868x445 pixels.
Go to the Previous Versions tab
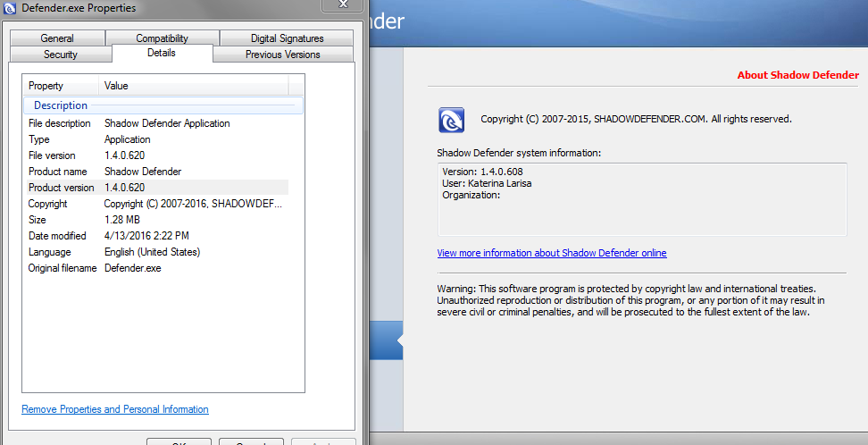click(283, 55)
